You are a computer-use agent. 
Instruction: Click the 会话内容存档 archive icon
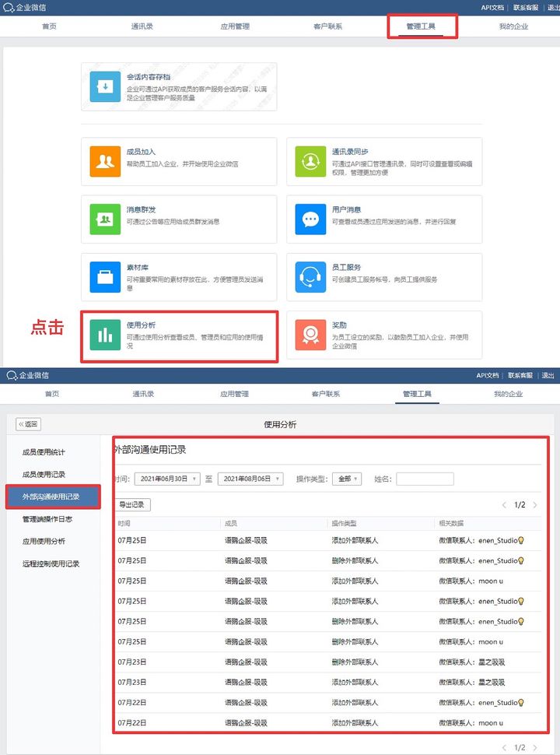[105, 86]
